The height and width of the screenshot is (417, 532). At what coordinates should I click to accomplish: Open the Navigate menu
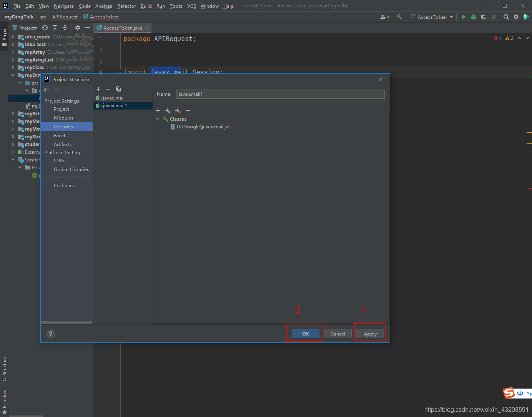64,6
